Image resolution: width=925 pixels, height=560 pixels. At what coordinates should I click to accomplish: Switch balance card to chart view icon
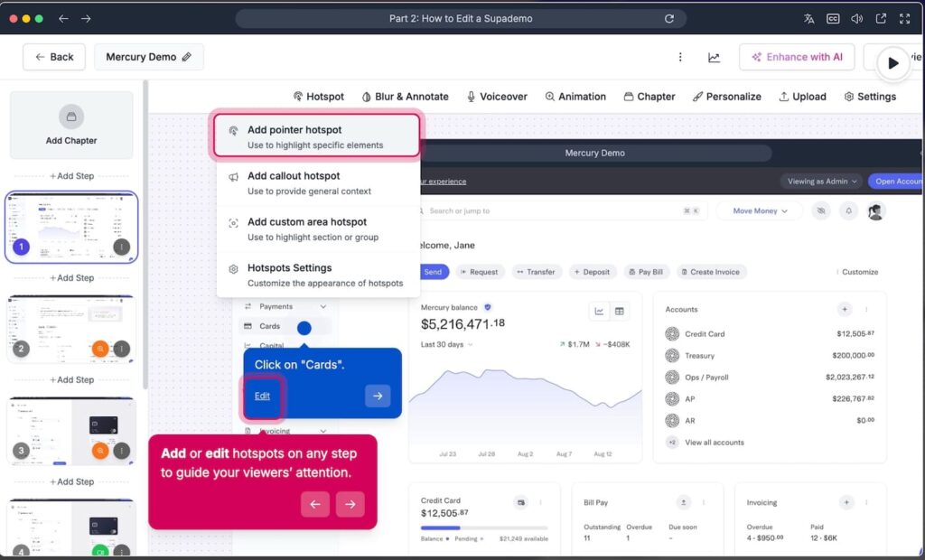pos(600,312)
